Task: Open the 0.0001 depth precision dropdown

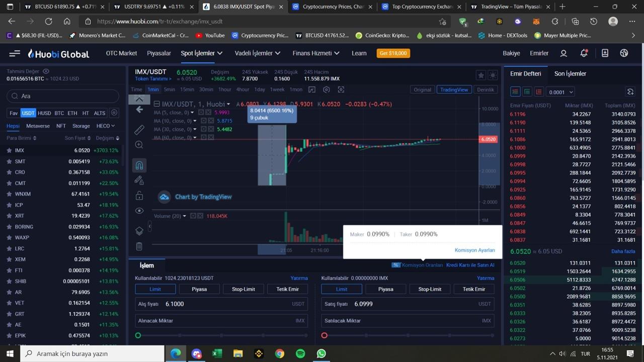Action: 560,92
